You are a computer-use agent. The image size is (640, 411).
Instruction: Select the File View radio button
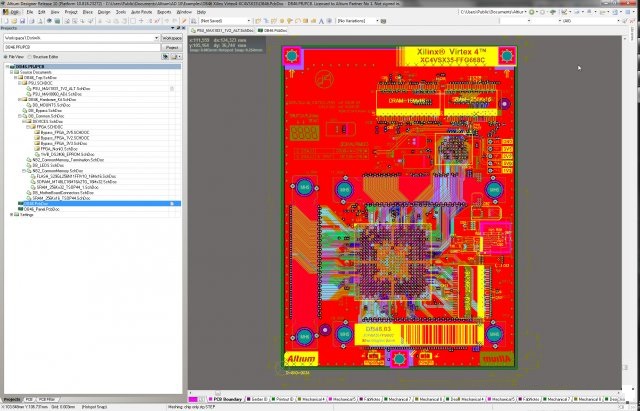coord(6,57)
